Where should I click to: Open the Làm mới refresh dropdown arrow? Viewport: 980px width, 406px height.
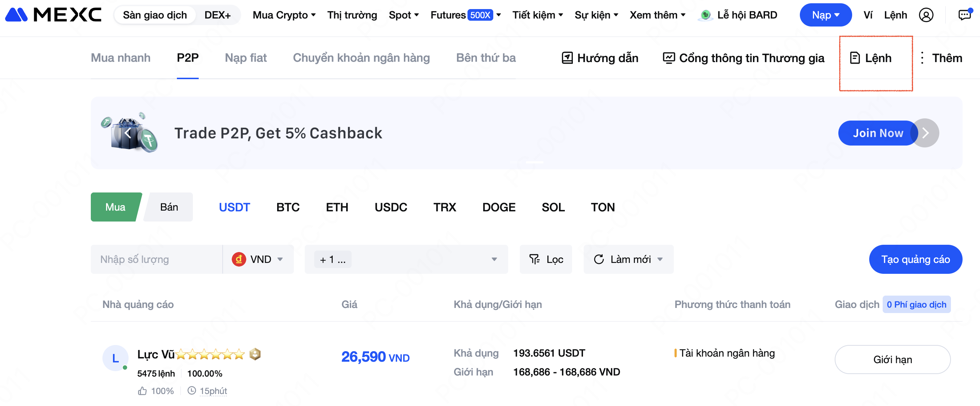click(660, 259)
